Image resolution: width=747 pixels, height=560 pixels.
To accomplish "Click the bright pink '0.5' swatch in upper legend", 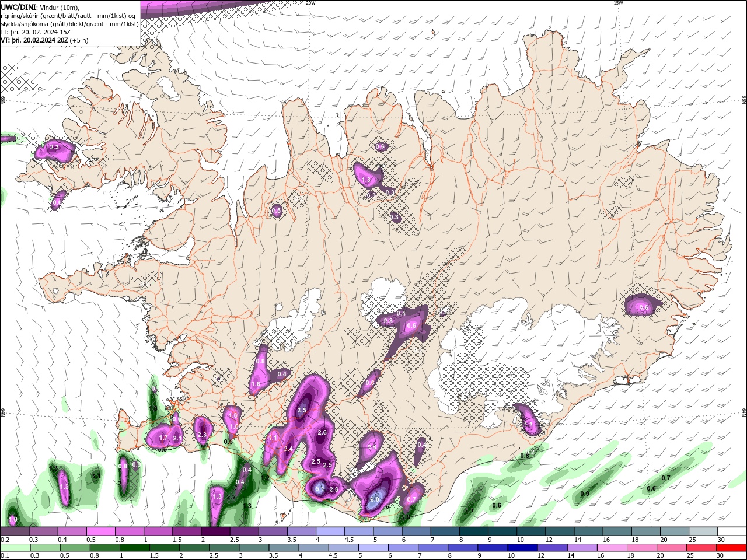I will click(x=100, y=531).
